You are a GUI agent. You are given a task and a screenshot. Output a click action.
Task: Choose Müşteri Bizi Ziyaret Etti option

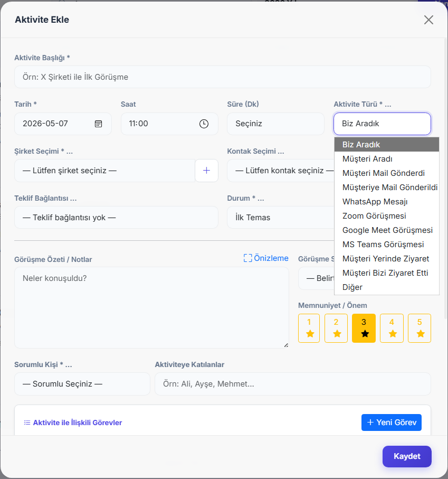(x=387, y=273)
